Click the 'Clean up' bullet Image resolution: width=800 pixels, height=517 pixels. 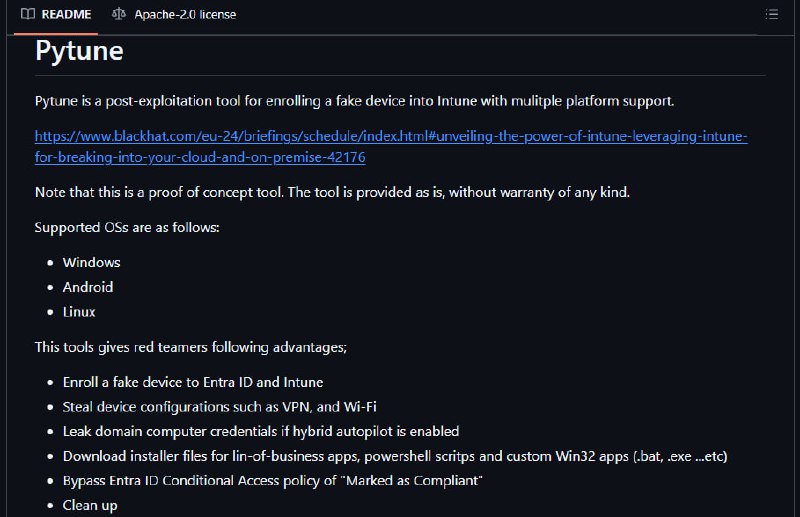[x=90, y=506]
